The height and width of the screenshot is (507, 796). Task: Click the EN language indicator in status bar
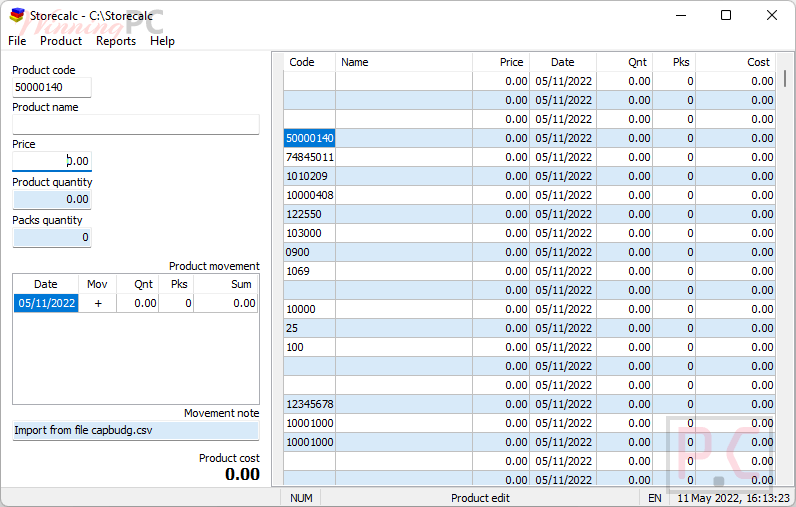[x=655, y=498]
